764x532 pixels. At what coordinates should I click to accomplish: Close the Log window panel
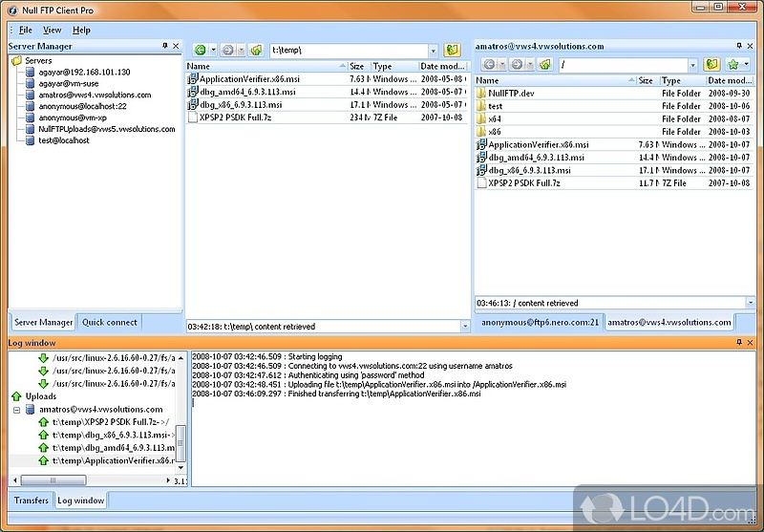pos(750,341)
